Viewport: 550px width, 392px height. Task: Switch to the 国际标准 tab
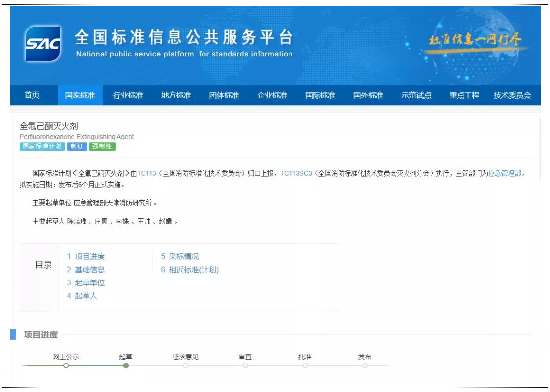(320, 95)
